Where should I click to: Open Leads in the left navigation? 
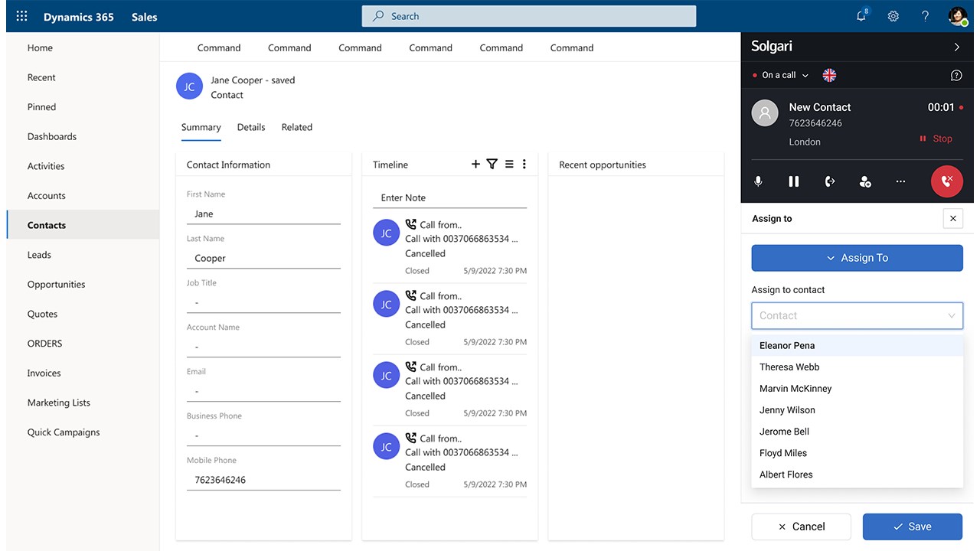[x=39, y=255]
